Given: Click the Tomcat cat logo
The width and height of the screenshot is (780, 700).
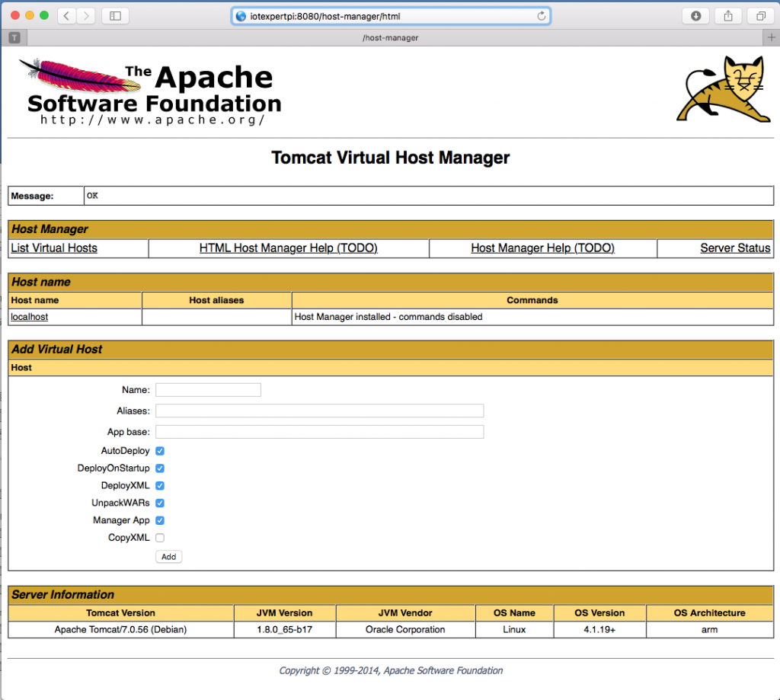Looking at the screenshot, I should 724,89.
